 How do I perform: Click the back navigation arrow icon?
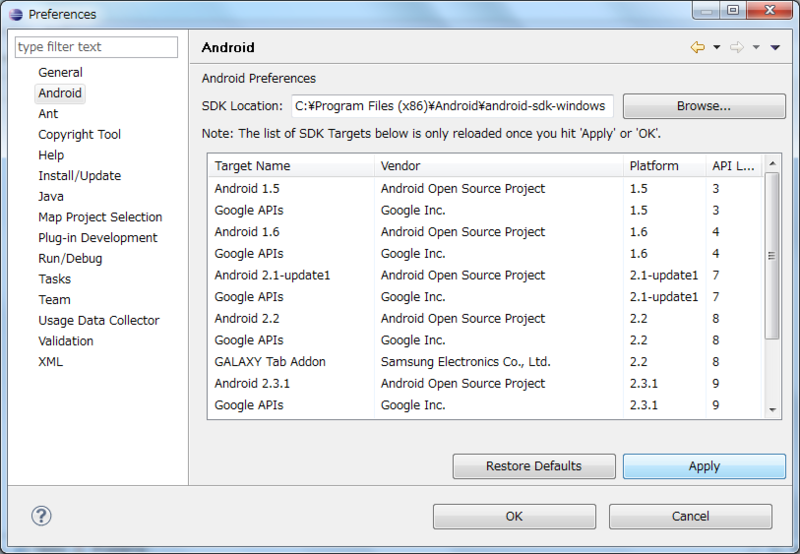pos(697,47)
